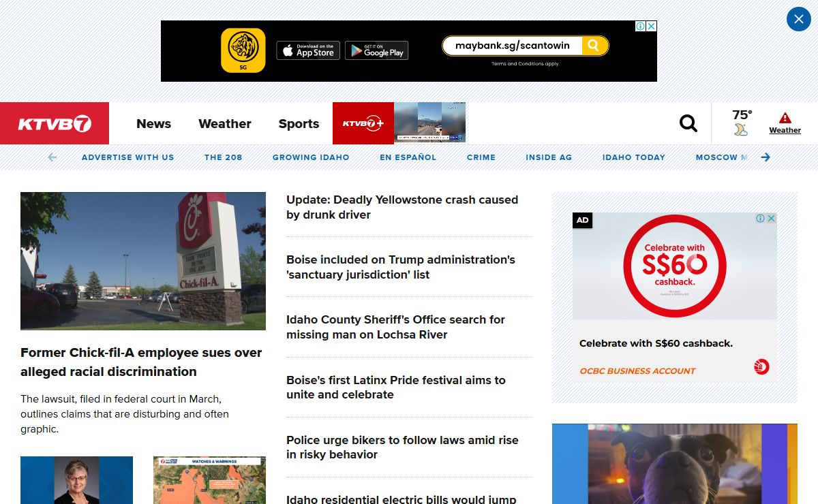Click yellow search button in Maybank ad
The width and height of the screenshot is (818, 504).
pos(594,46)
